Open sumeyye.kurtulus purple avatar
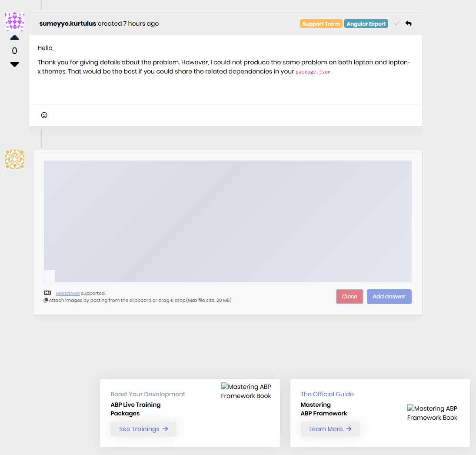 click(14, 21)
